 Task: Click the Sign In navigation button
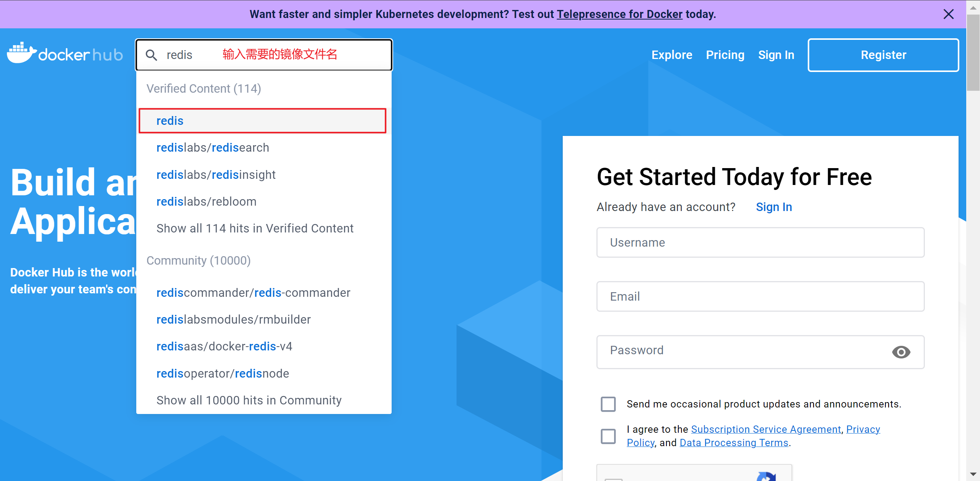tap(777, 54)
